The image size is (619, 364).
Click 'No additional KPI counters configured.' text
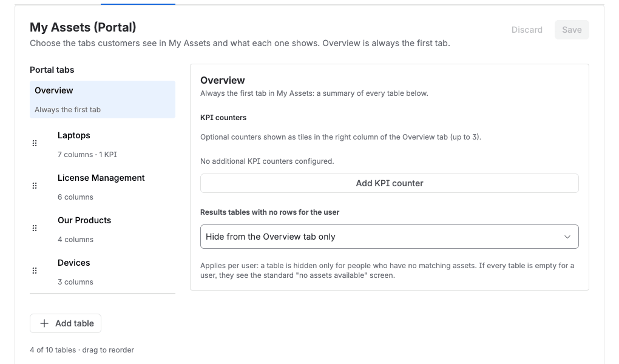pyautogui.click(x=267, y=161)
